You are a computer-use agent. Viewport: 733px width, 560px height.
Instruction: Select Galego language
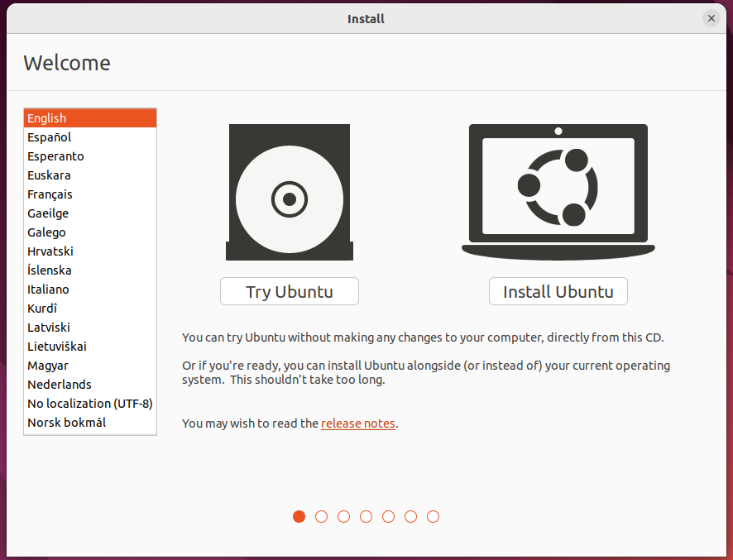coord(90,232)
